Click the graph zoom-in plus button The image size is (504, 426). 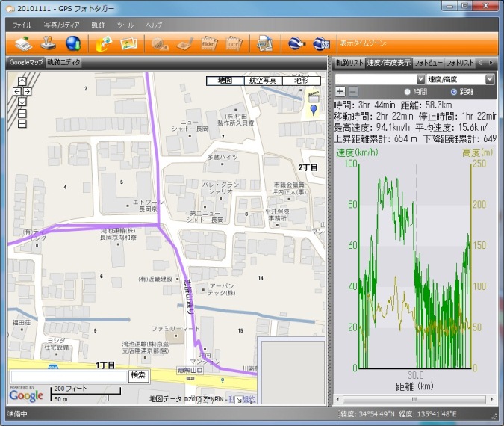(340, 92)
